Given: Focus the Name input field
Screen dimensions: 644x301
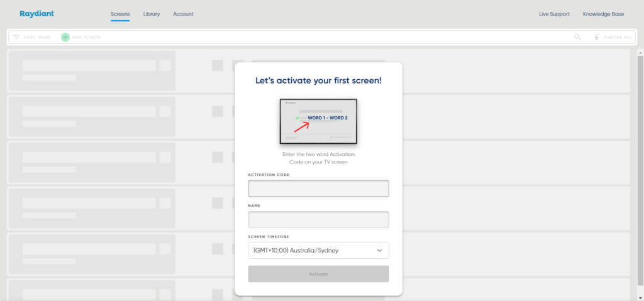Looking at the screenshot, I should 318,220.
